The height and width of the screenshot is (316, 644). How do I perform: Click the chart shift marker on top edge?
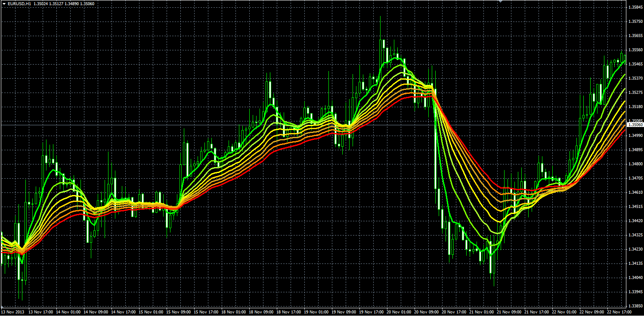(x=500, y=2)
